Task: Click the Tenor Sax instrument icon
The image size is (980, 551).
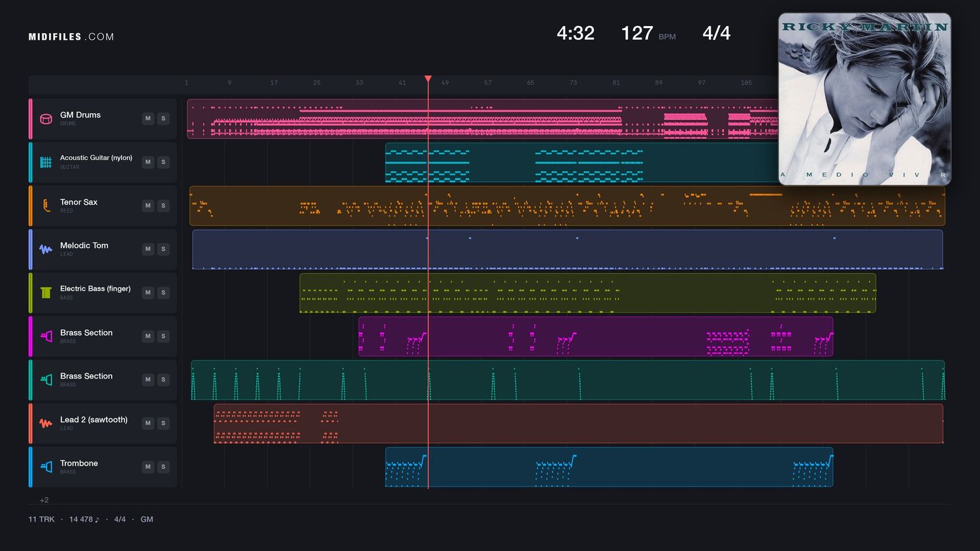Action: pos(46,206)
